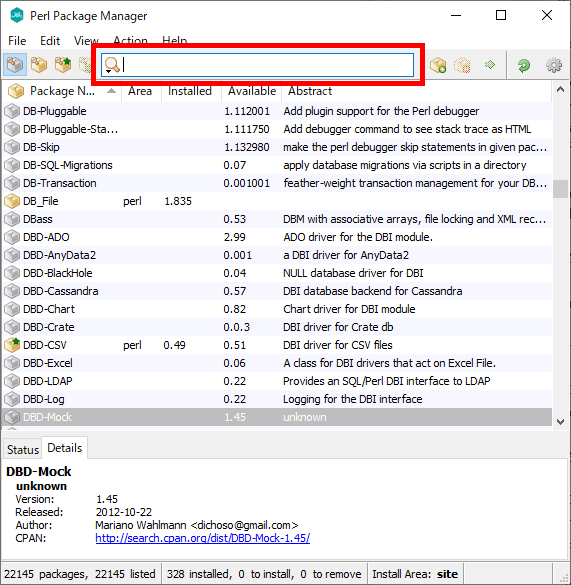Select the DBD-AnyData2 package name
Viewport: 571px width, 585px height.
(59, 255)
